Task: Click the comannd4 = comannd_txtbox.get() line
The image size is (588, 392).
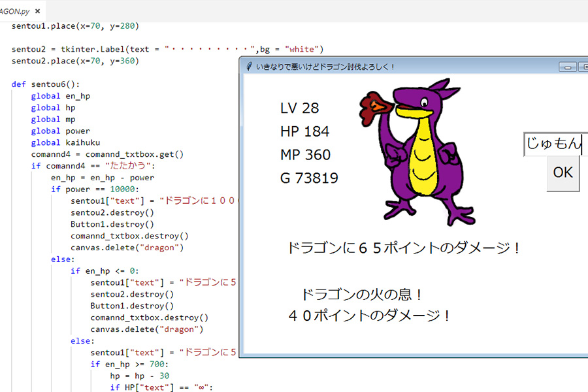Action: [107, 154]
